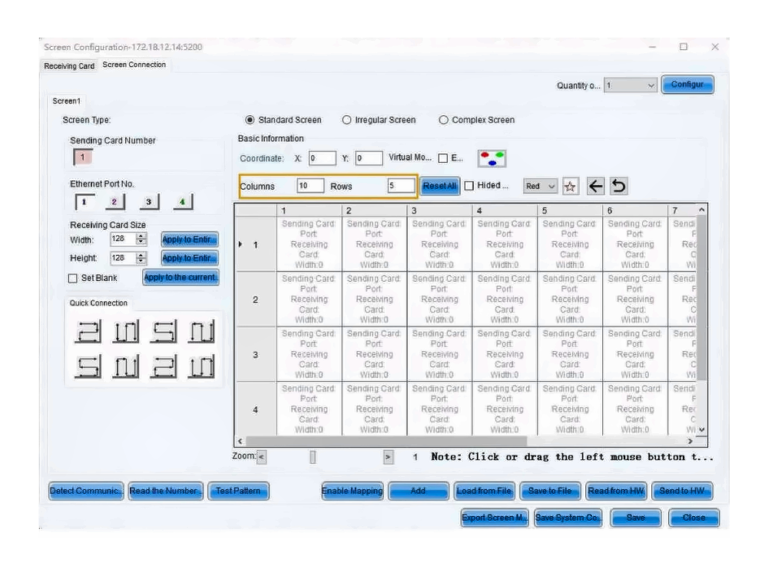The height and width of the screenshot is (576, 768).
Task: Apply fourth quick connection pattern in top row
Action: click(x=201, y=331)
